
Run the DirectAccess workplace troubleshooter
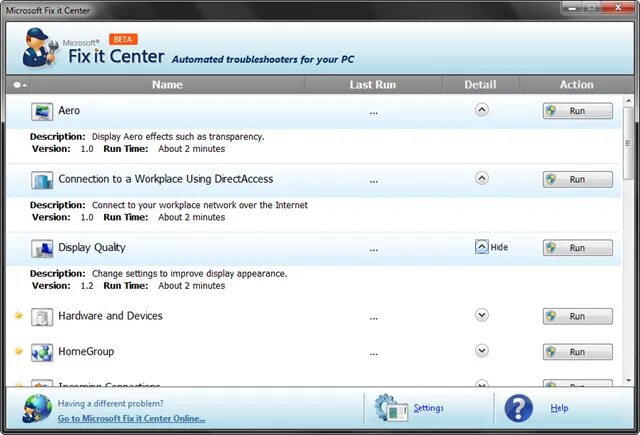[x=578, y=180]
